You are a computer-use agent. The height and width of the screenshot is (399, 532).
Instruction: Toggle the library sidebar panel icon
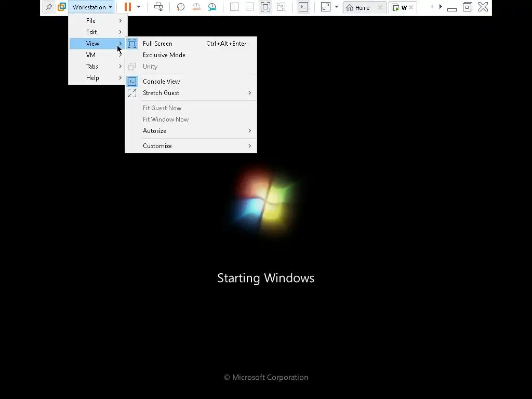click(x=234, y=7)
